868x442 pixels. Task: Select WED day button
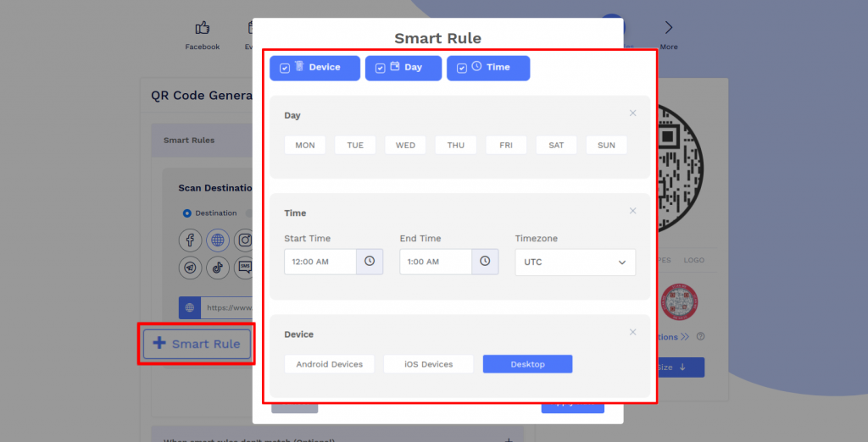coord(405,145)
